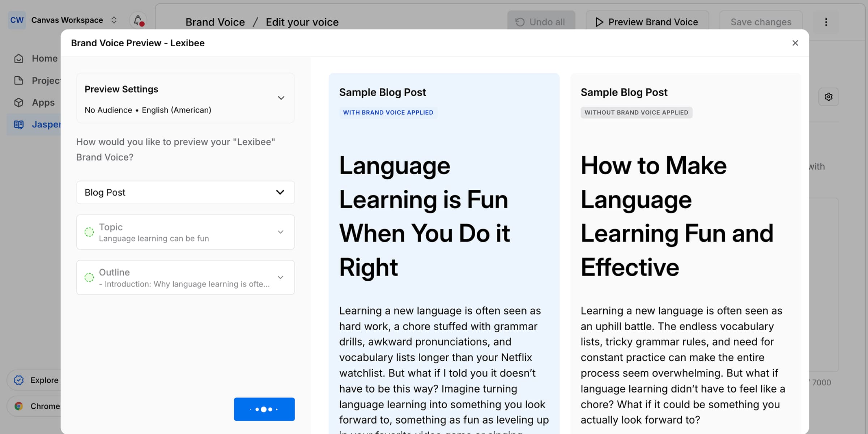The image size is (868, 434).
Task: Click the Projects document icon
Action: click(x=19, y=80)
